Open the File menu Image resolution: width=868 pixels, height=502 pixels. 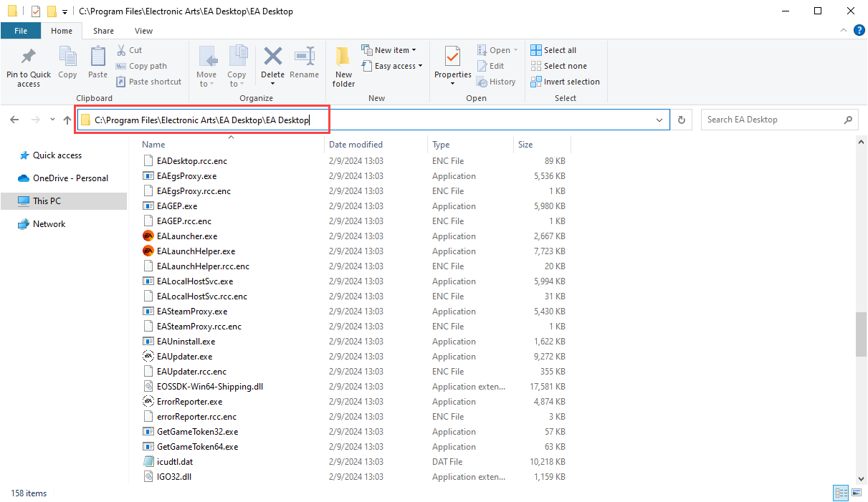[21, 31]
